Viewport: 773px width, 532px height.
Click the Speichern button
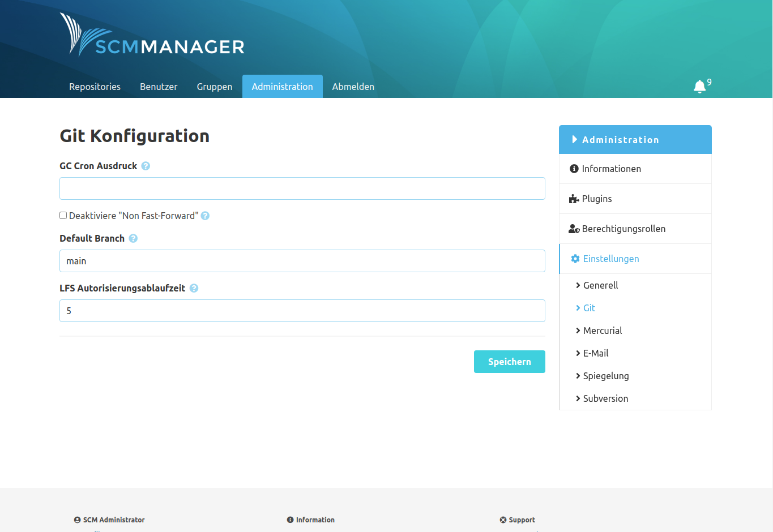coord(509,361)
